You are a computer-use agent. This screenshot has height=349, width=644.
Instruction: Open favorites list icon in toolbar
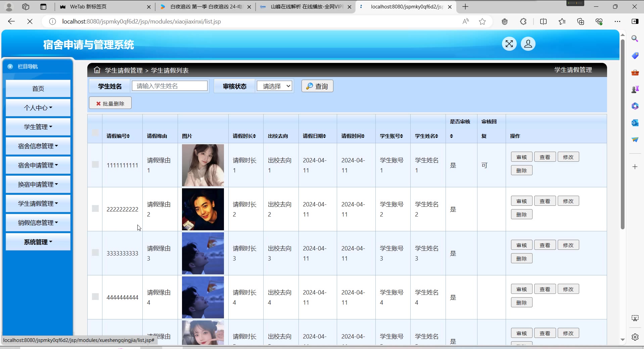coord(562,22)
